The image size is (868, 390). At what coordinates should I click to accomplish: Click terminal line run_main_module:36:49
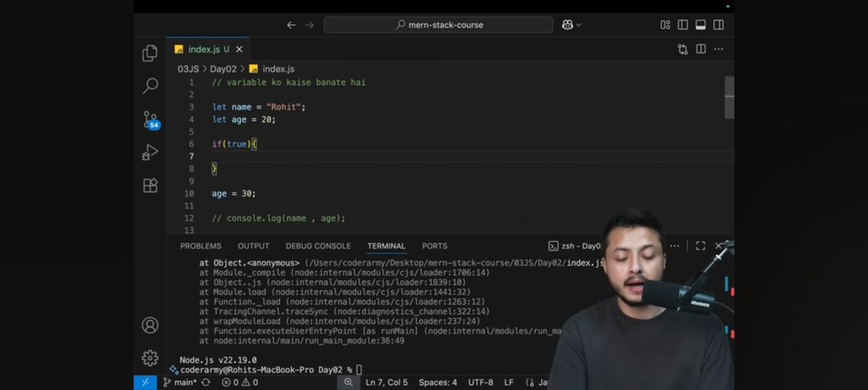pyautogui.click(x=302, y=341)
